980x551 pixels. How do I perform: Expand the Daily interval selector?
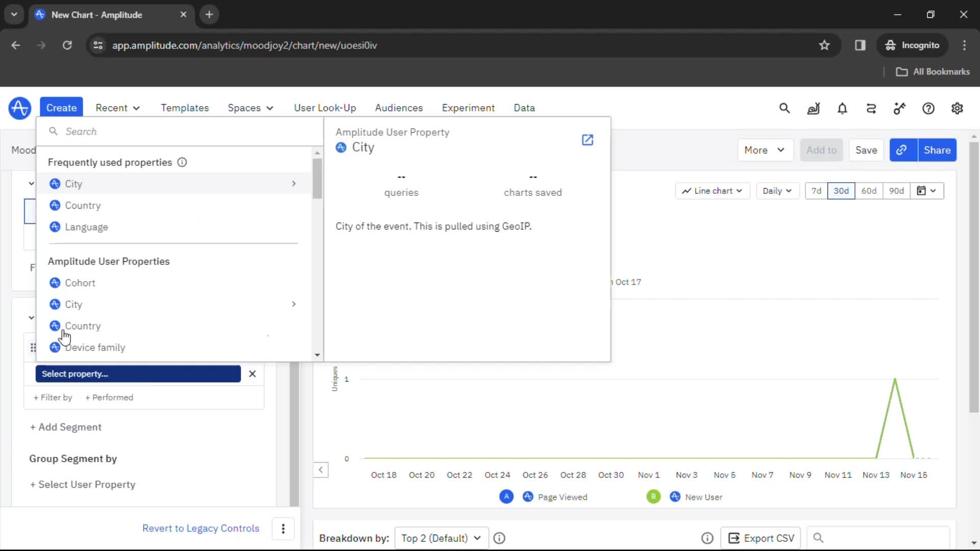coord(776,190)
